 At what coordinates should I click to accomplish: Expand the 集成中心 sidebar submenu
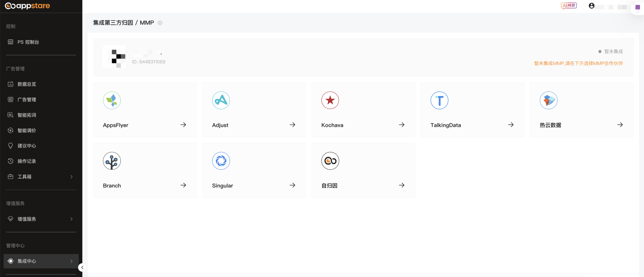point(72,261)
